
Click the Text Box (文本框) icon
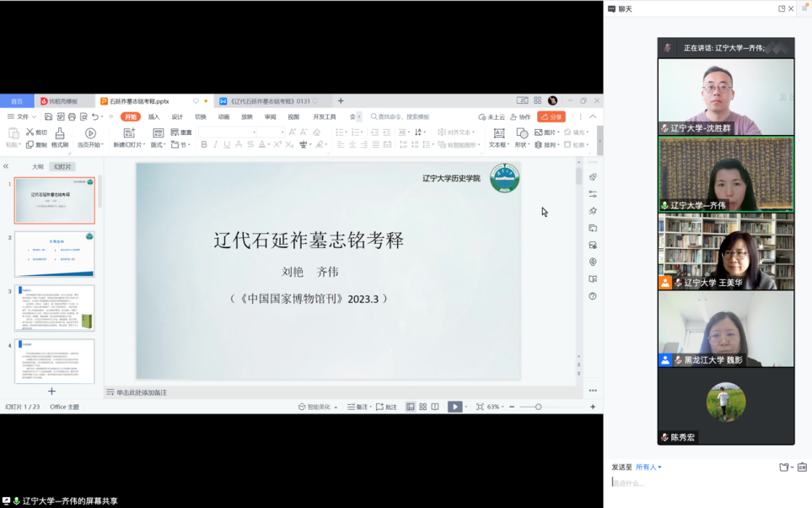(498, 133)
